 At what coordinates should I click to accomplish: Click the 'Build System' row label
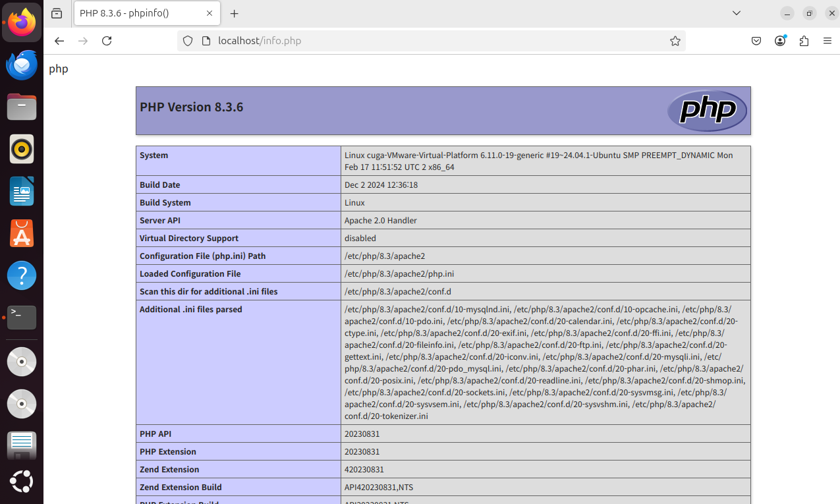point(165,203)
